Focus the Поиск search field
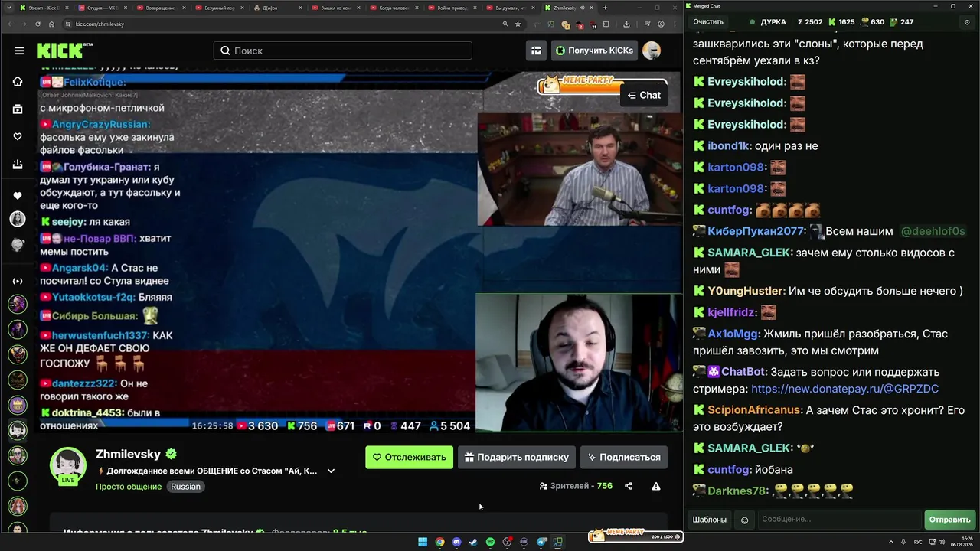980x551 pixels. [343, 51]
